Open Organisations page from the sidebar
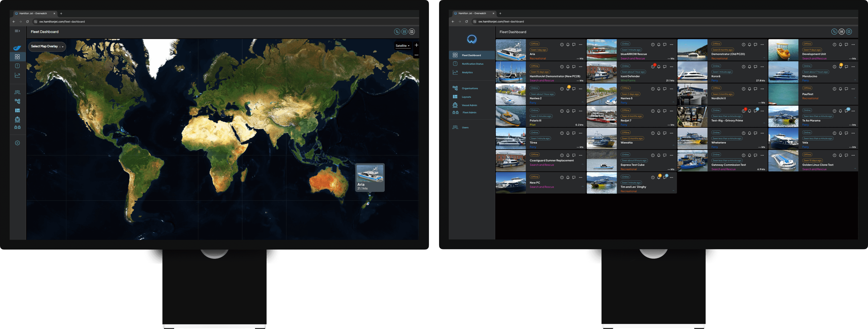Image resolution: width=868 pixels, height=329 pixels. (470, 88)
